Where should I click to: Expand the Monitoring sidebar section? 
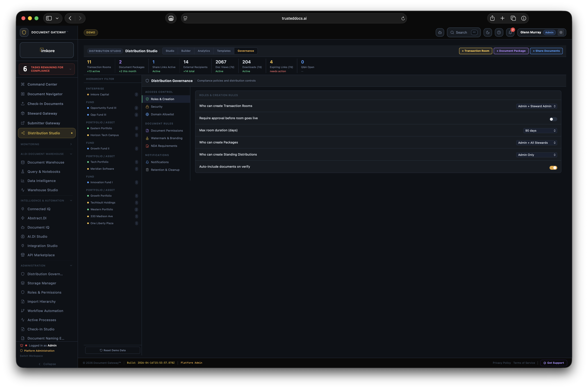pyautogui.click(x=47, y=144)
